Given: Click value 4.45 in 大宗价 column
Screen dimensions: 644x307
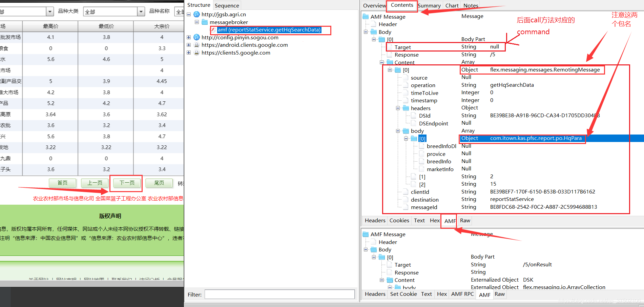Looking at the screenshot, I should tap(162, 81).
